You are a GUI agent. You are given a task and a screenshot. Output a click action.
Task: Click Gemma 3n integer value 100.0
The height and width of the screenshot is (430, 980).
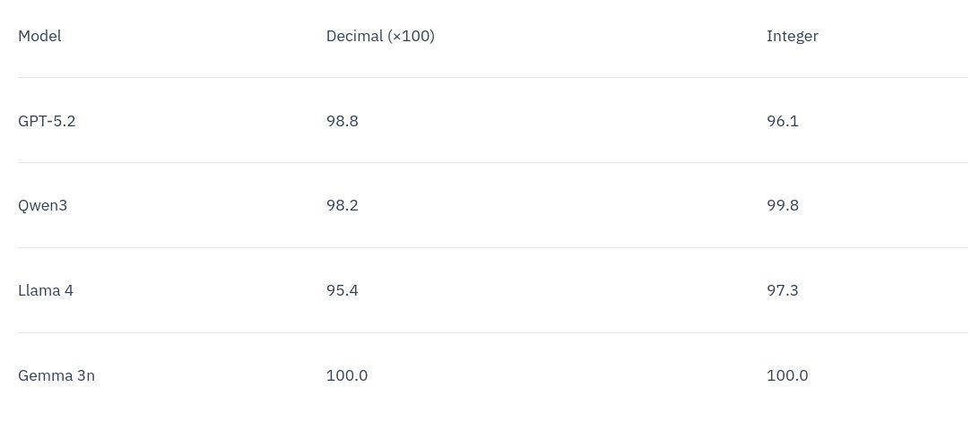point(787,376)
